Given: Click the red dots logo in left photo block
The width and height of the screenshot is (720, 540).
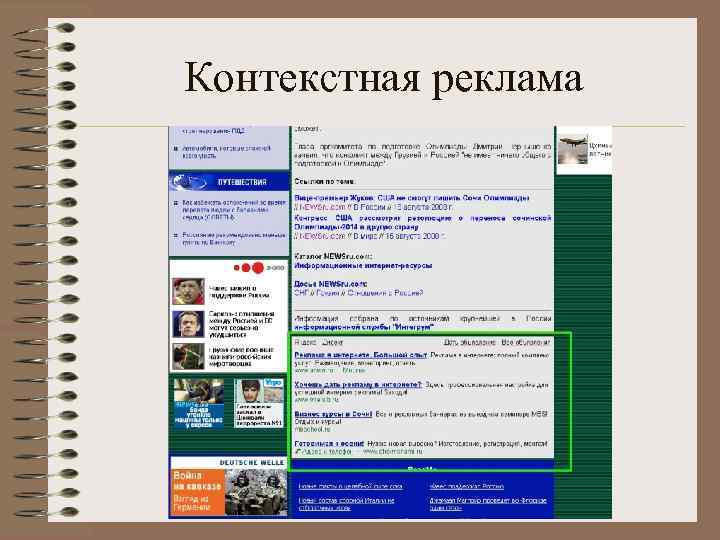Looking at the screenshot, I should [x=249, y=268].
